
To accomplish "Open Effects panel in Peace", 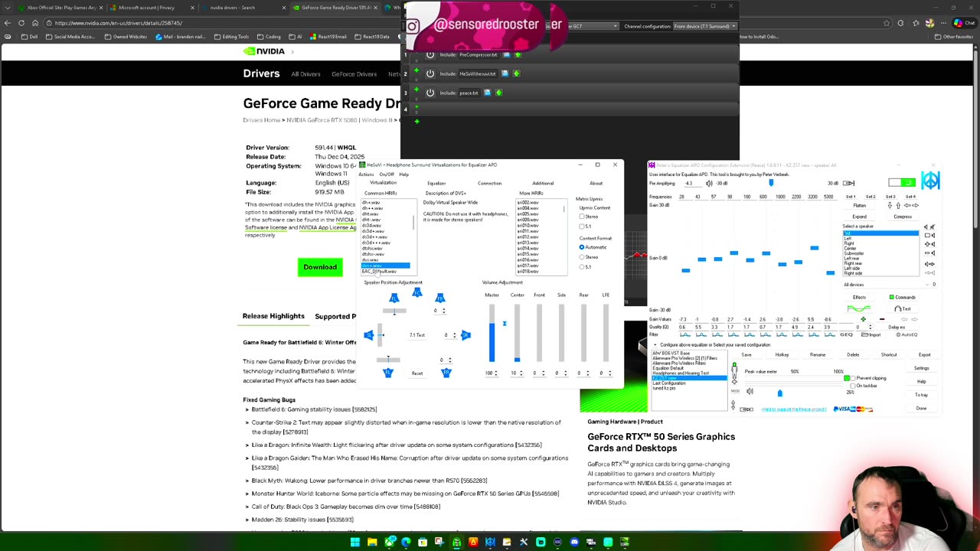I will click(x=859, y=298).
